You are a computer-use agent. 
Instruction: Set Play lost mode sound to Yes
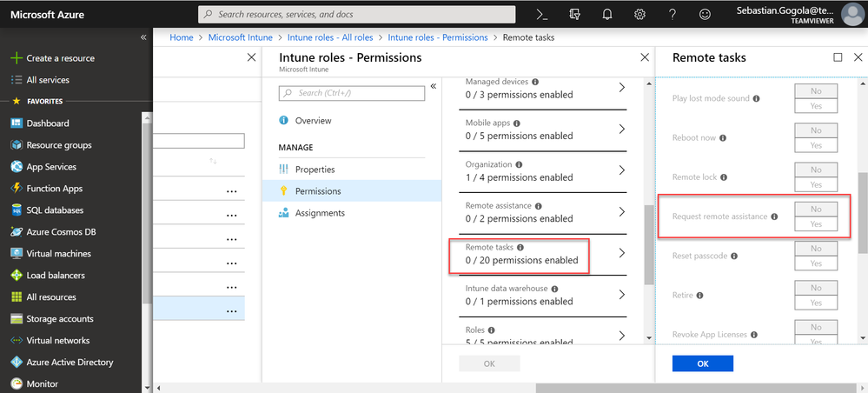tap(816, 106)
